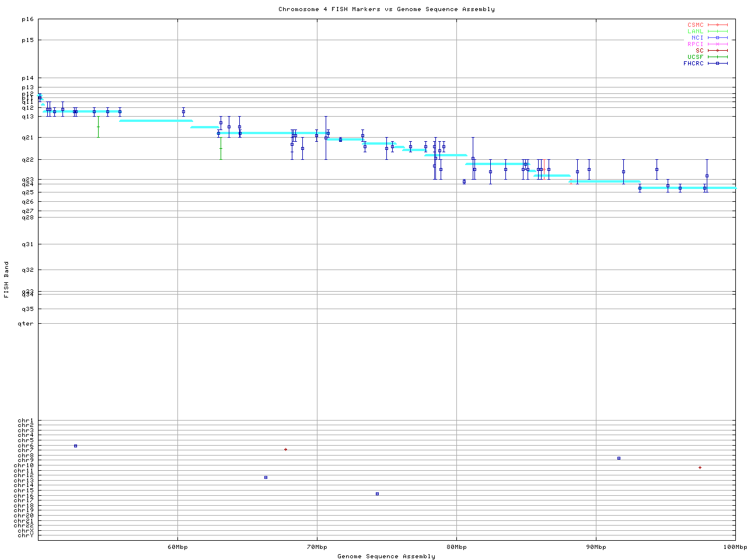747x560 pixels.
Task: Click the RPCI legend label
Action: (695, 44)
